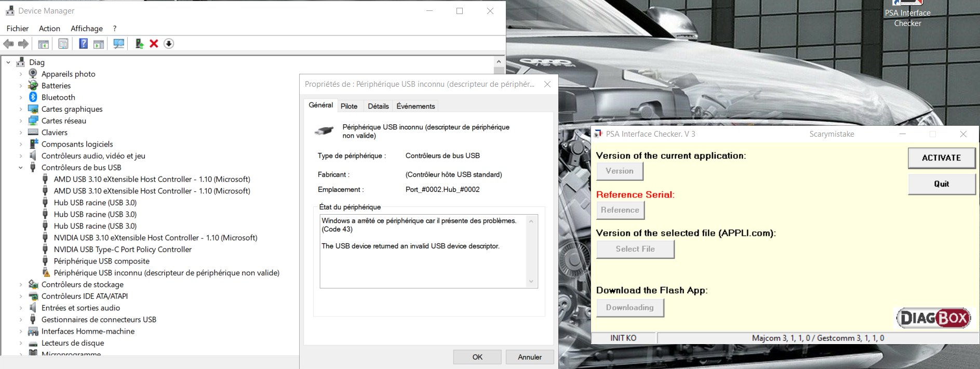Expand the Cartes réseau node
Image resolution: width=980 pixels, height=369 pixels.
(21, 121)
